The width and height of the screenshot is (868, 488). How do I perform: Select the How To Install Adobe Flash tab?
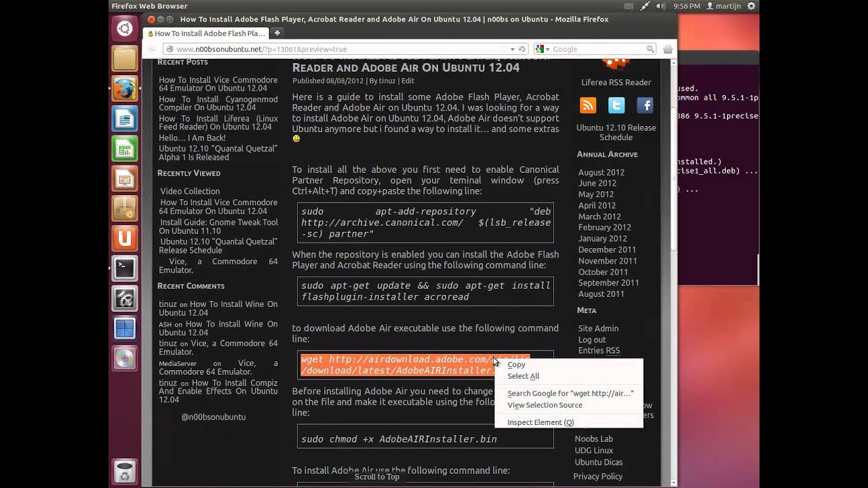(x=207, y=33)
